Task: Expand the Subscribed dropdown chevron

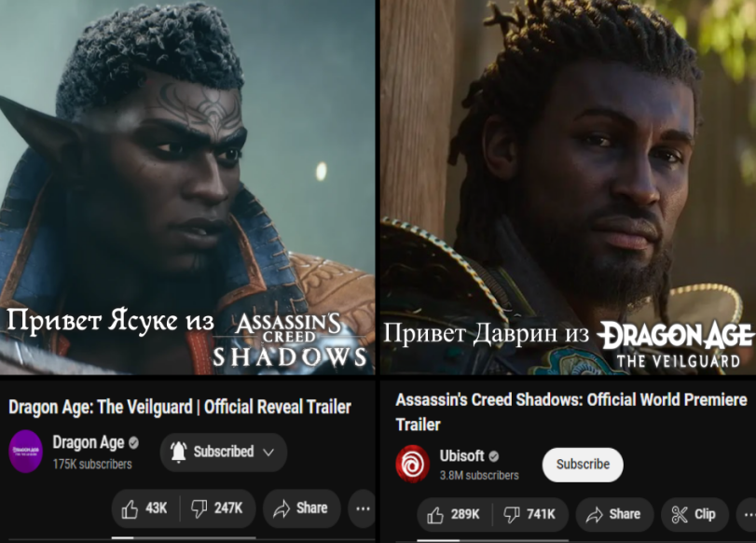Action: pos(268,452)
